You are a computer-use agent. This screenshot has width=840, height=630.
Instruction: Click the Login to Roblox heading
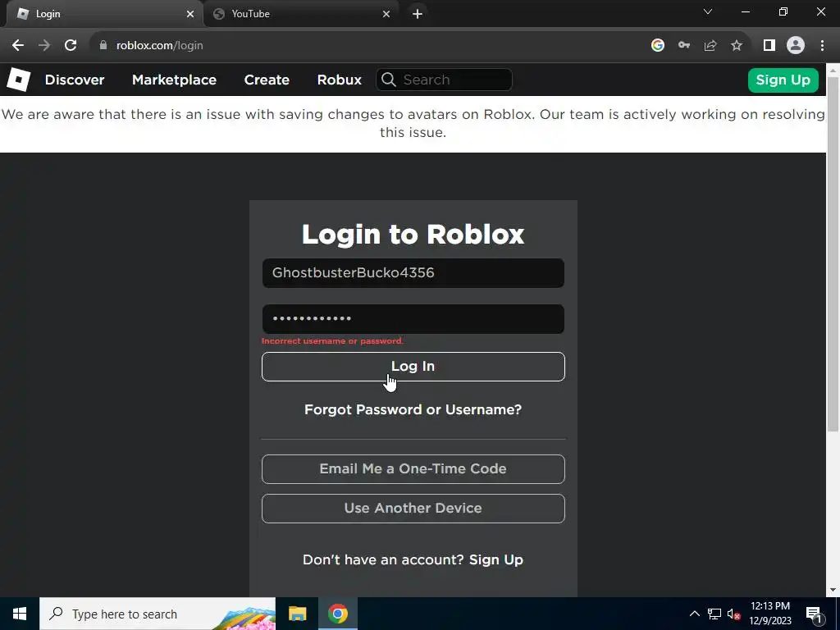tap(413, 234)
